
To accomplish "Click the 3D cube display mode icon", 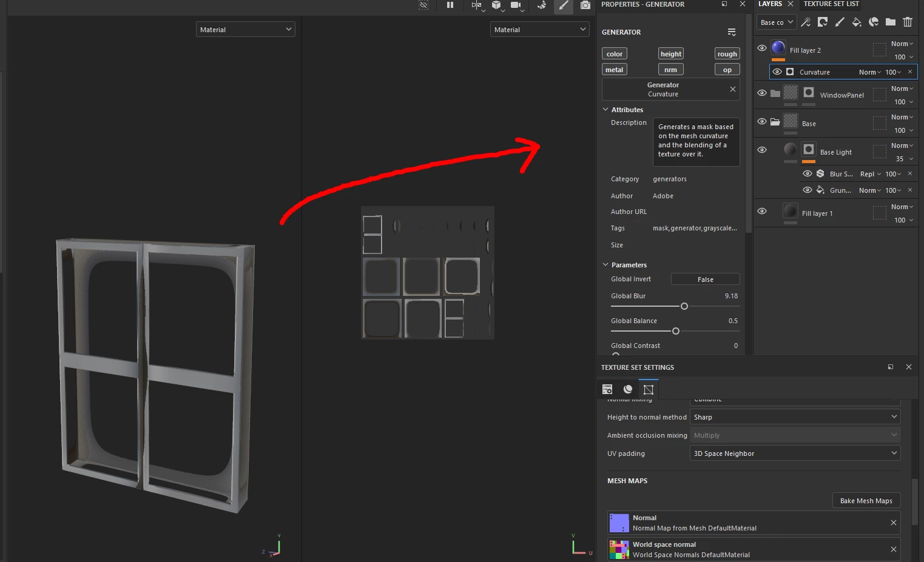I will (496, 5).
